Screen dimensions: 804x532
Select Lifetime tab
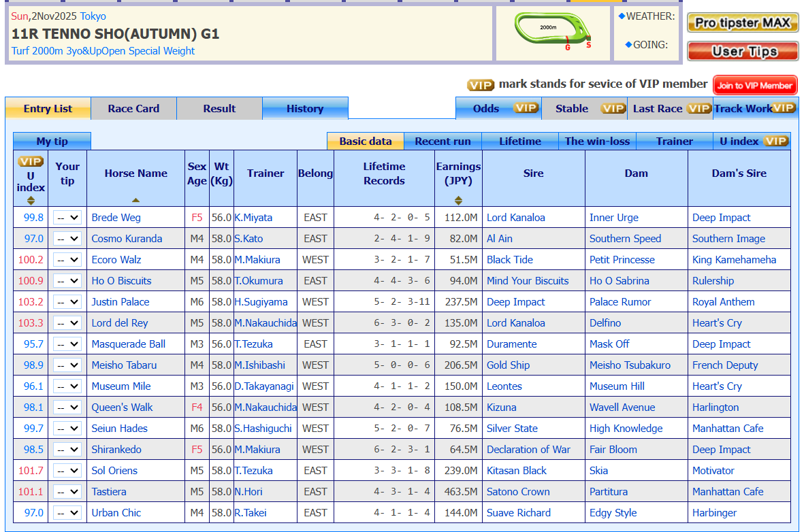click(x=520, y=141)
